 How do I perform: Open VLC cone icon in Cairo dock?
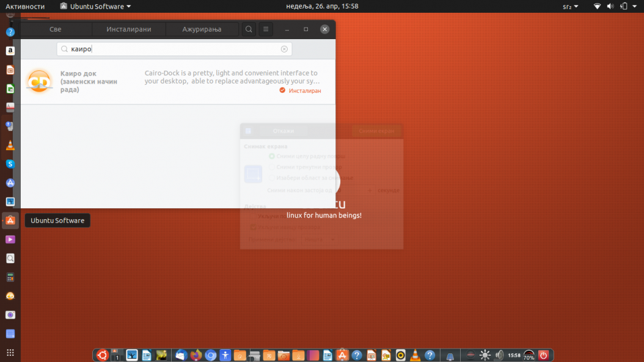click(x=415, y=355)
